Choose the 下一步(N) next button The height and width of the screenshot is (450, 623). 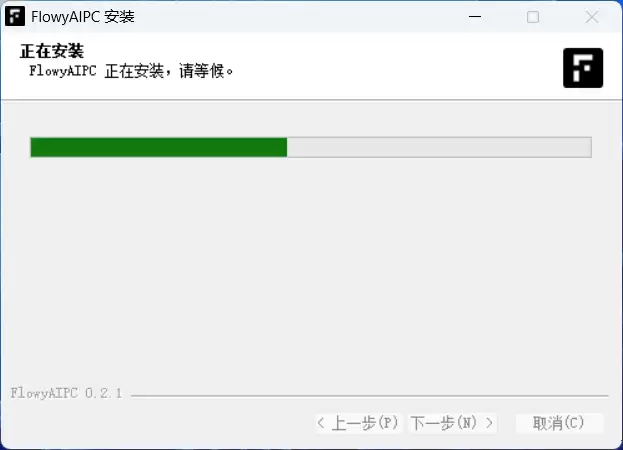point(453,423)
